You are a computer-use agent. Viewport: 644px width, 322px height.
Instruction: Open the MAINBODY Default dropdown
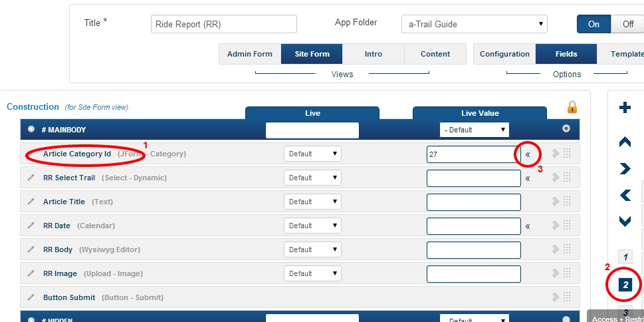click(475, 130)
